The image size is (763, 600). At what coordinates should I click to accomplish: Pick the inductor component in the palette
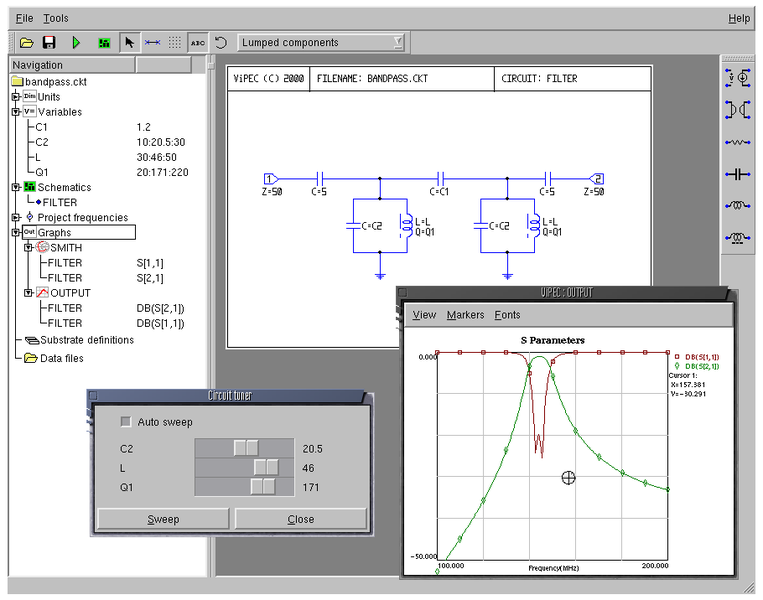(x=738, y=206)
